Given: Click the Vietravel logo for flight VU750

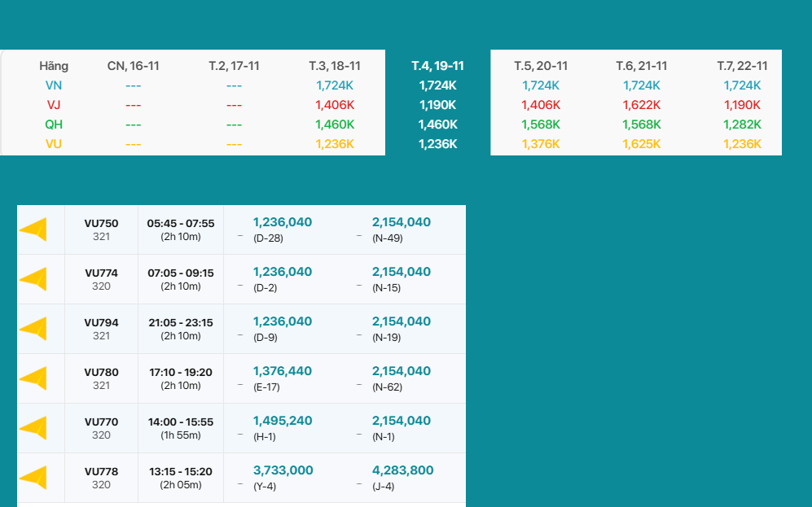Looking at the screenshot, I should [x=33, y=229].
